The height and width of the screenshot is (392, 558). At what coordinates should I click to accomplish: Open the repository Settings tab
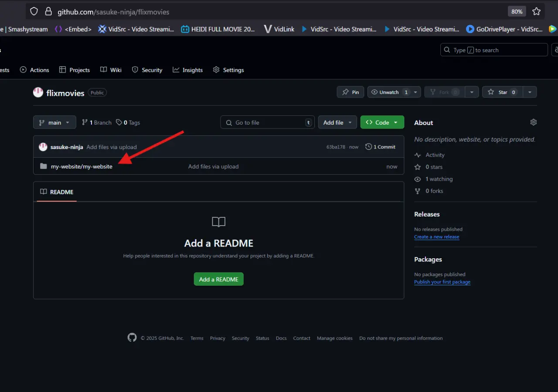click(x=228, y=70)
